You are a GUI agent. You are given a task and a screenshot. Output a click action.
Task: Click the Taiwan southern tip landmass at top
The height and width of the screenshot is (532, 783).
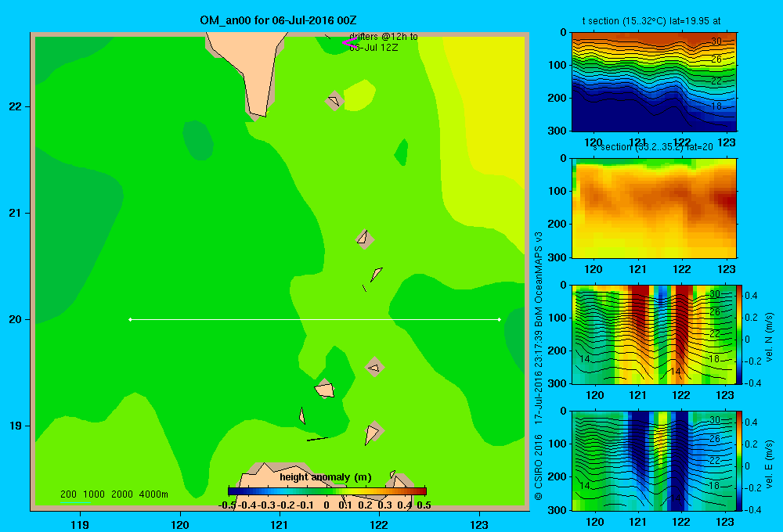252,70
